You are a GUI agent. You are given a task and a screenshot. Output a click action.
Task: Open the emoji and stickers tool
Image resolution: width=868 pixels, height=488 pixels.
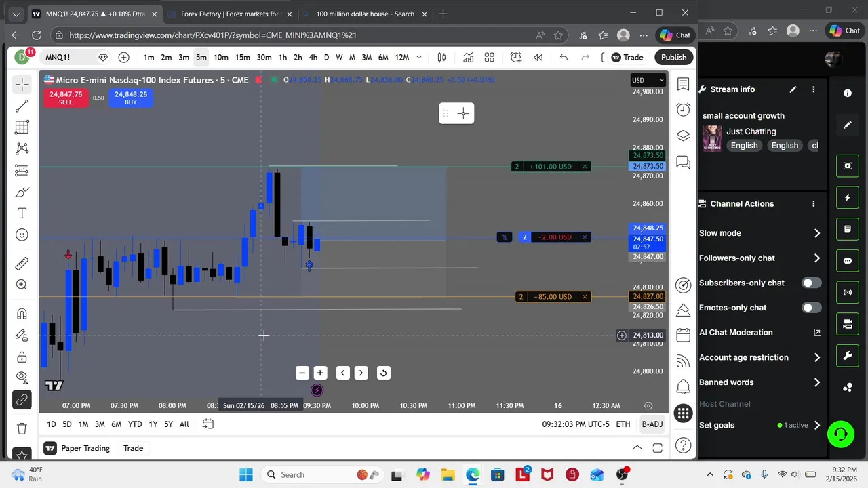[x=22, y=235]
